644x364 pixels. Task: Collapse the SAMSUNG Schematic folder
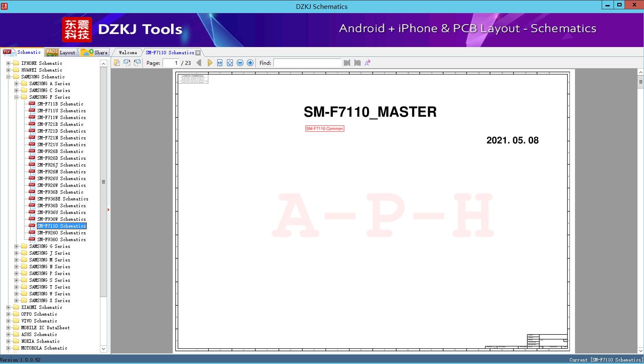tap(8, 77)
